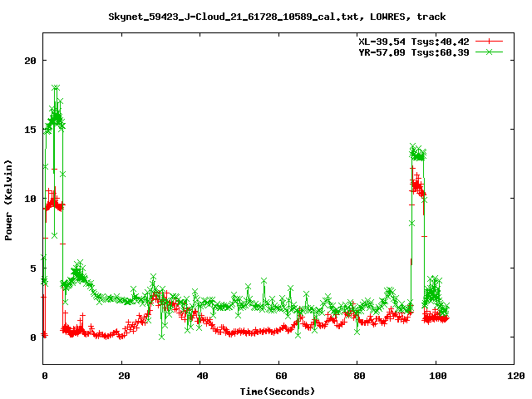The image size is (532, 399).
Task: Select the YR-57.09 Tsys:60.39 legend entry
Action: click(x=414, y=52)
